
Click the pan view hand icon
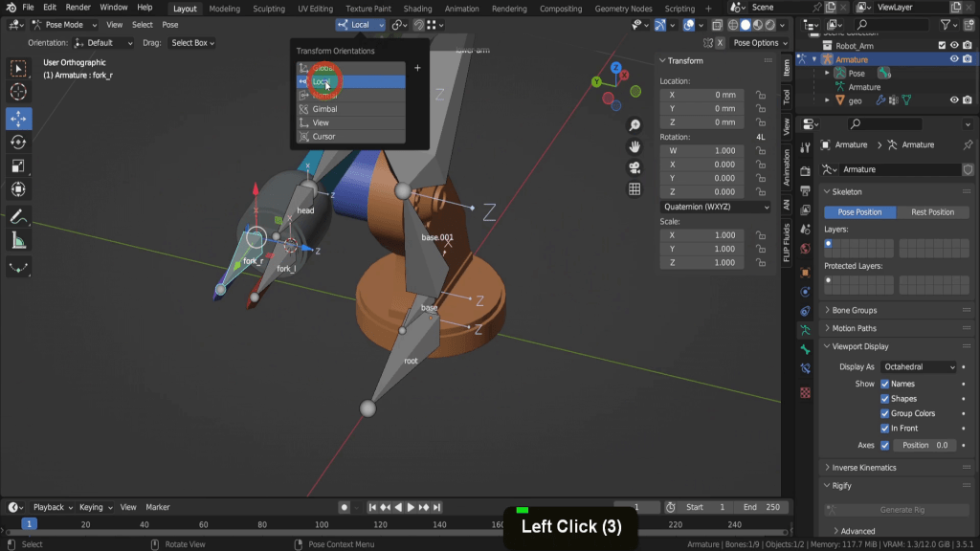pos(635,146)
